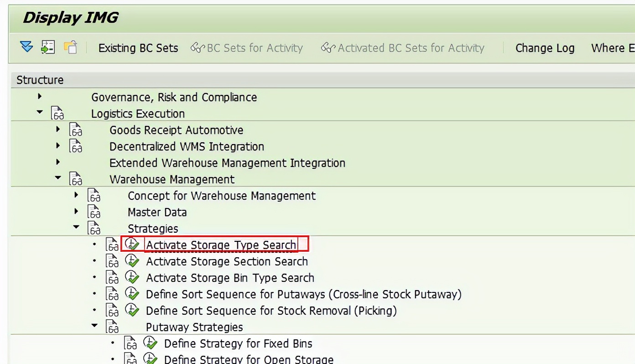Screen dimensions: 635x364
Task: Execute Activate Storage Section Search activity icon
Action: [132, 261]
